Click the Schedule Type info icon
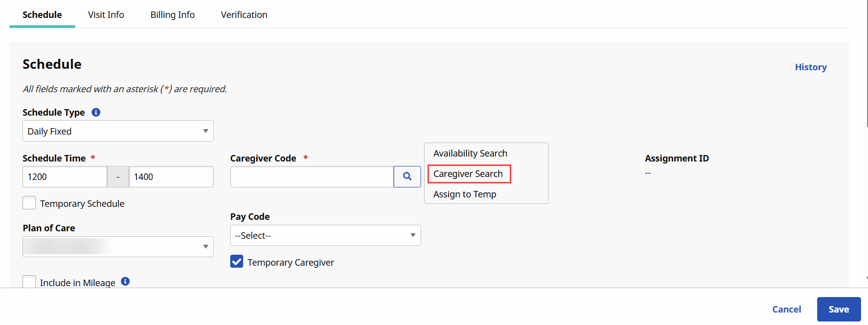 (96, 112)
